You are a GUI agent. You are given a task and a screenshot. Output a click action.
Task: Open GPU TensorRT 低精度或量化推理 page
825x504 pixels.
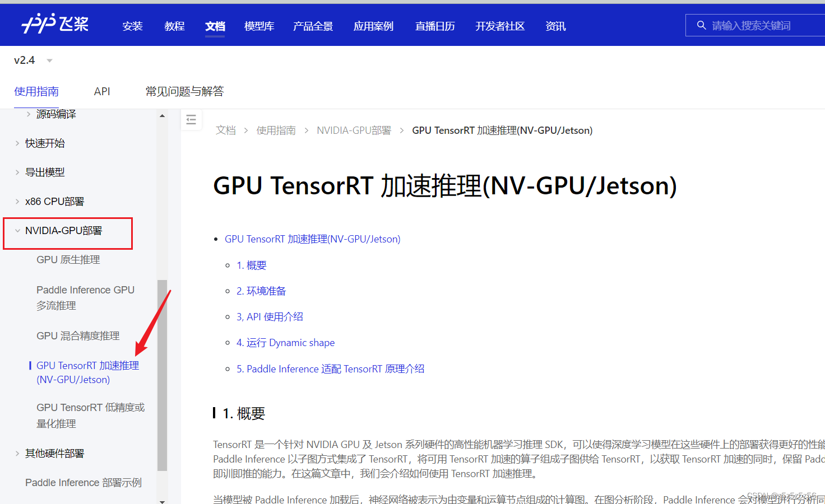(90, 416)
